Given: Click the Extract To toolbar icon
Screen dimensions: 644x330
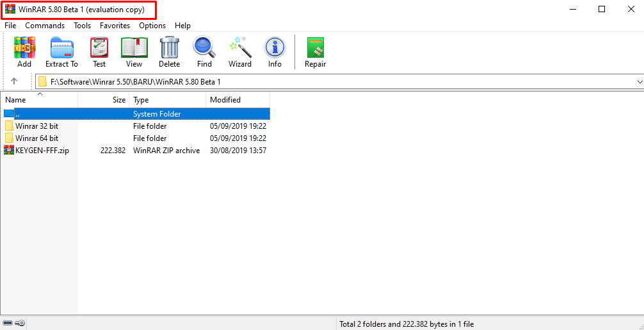Looking at the screenshot, I should point(61,47).
